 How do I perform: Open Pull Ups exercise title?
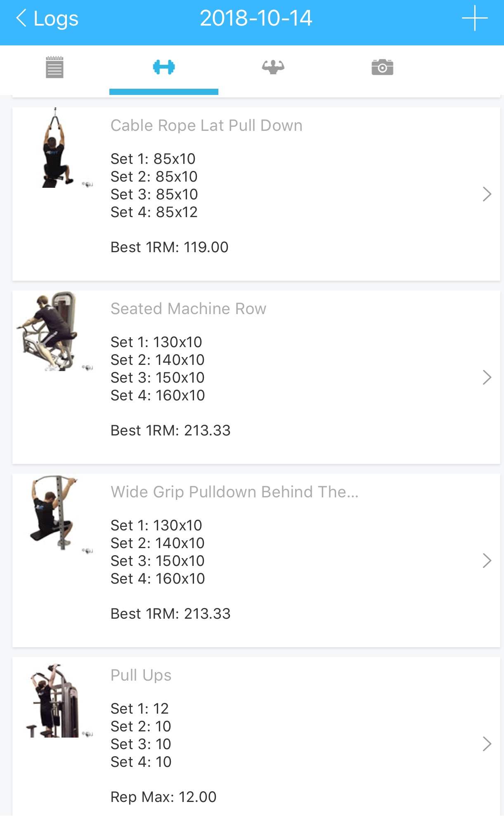(x=141, y=675)
